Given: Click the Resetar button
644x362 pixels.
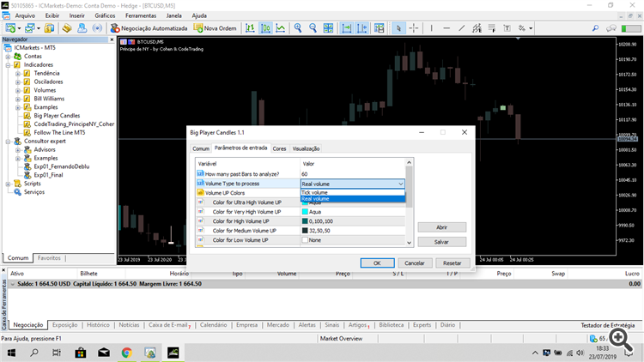Looking at the screenshot, I should pyautogui.click(x=453, y=263).
